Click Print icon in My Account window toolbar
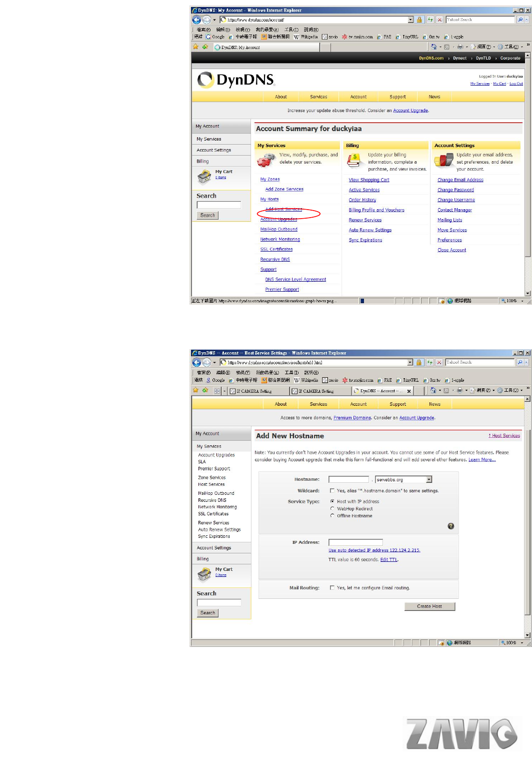This screenshot has width=532, height=758. pos(460,47)
